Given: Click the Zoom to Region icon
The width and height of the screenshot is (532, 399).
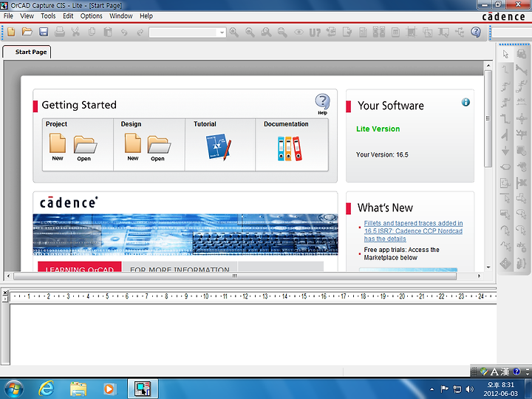Looking at the screenshot, I should [266, 33].
